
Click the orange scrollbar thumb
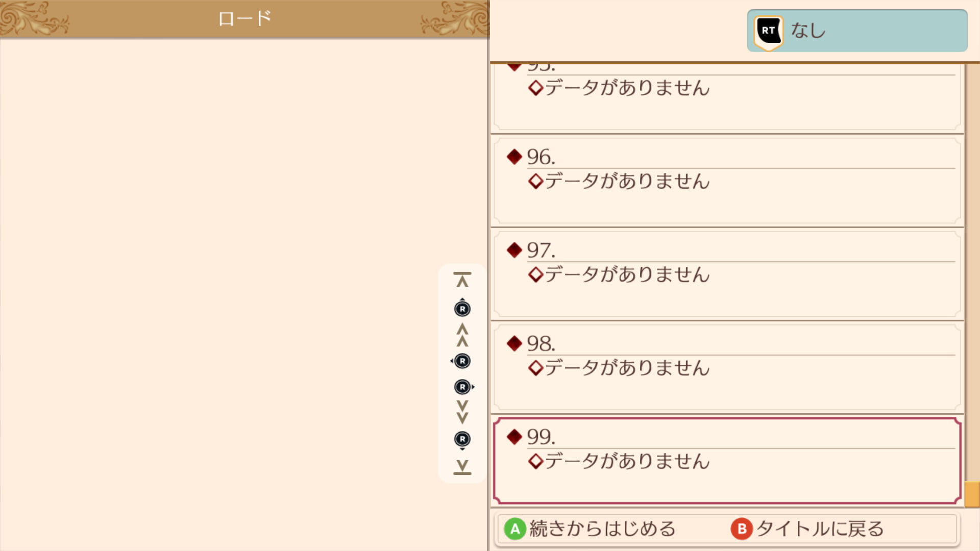(972, 494)
